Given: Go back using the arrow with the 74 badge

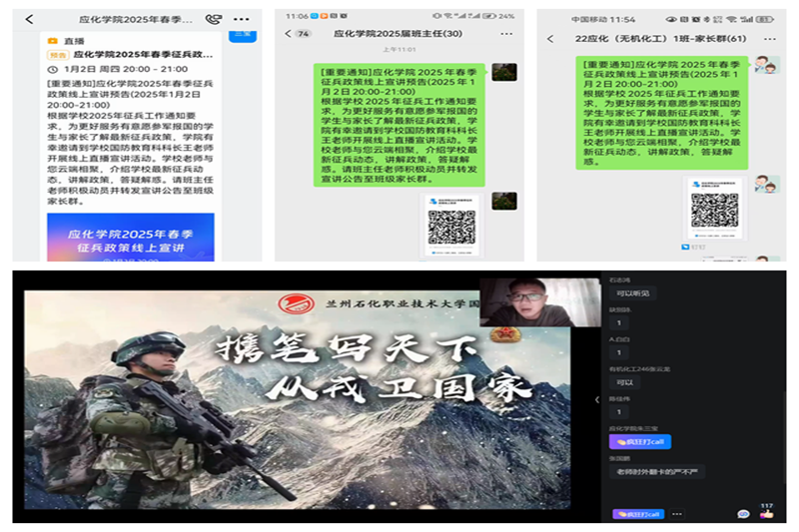Looking at the screenshot, I should 295,33.
